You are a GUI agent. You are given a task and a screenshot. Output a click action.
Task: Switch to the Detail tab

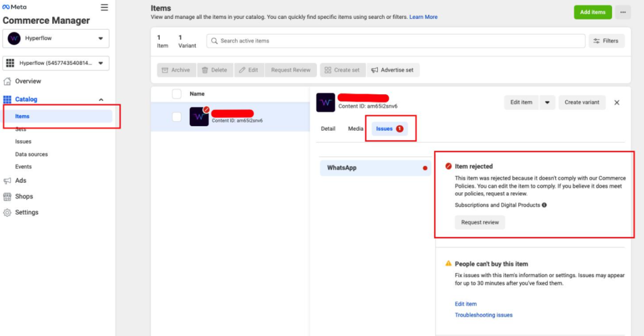(x=328, y=129)
